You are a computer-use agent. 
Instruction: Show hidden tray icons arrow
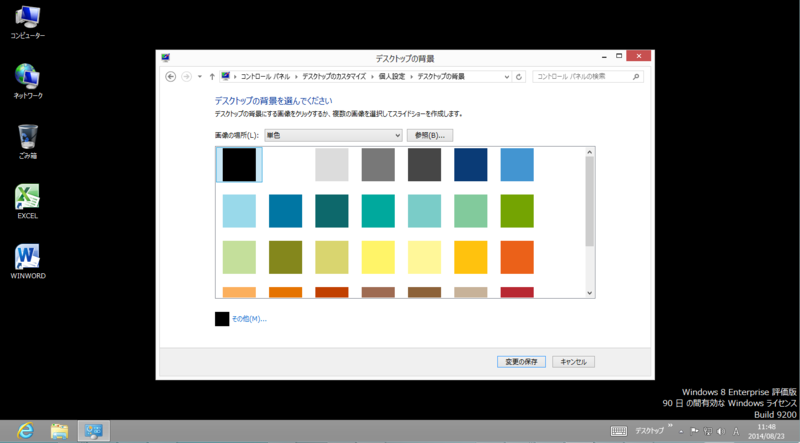(681, 432)
